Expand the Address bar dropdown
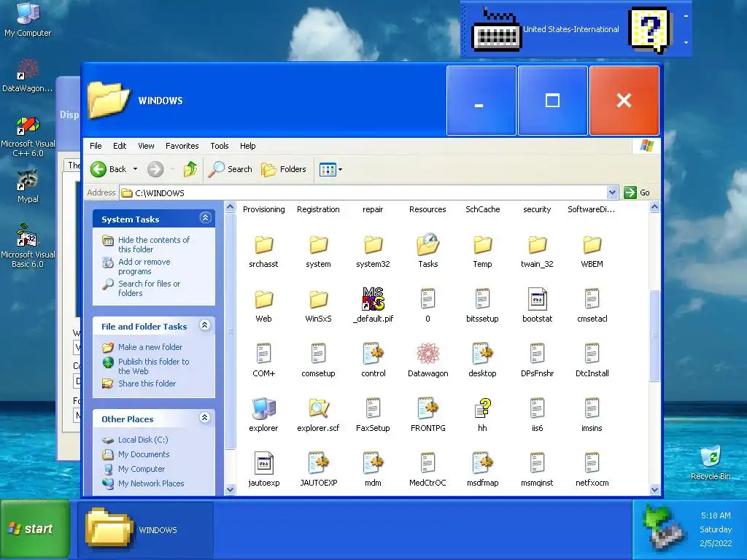Screen dimensions: 747x560 (612, 192)
